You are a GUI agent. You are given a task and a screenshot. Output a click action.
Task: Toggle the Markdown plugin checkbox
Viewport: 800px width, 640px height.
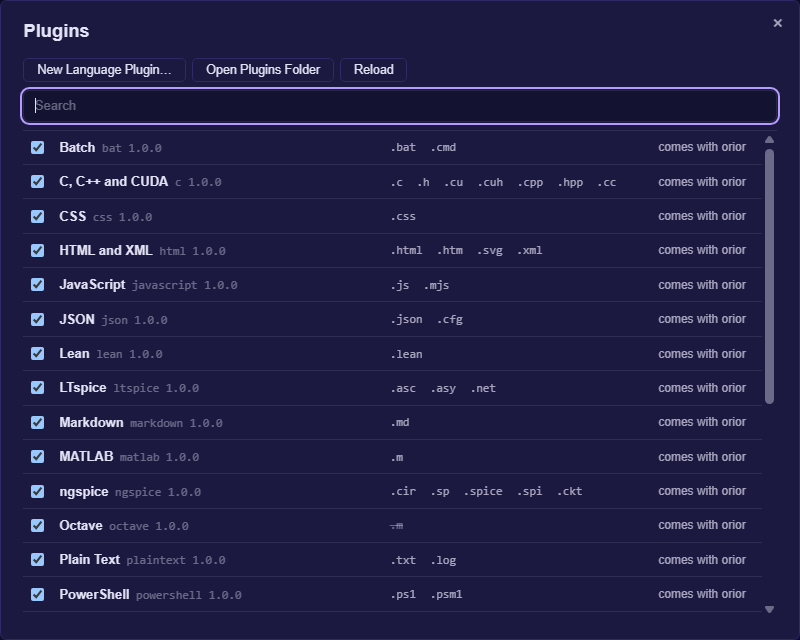pyautogui.click(x=37, y=423)
